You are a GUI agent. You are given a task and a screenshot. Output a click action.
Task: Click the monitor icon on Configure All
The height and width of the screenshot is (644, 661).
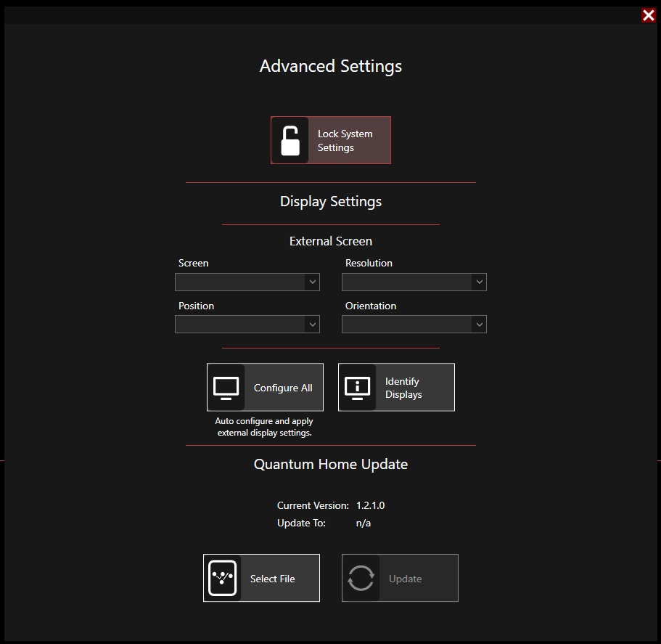(x=226, y=388)
